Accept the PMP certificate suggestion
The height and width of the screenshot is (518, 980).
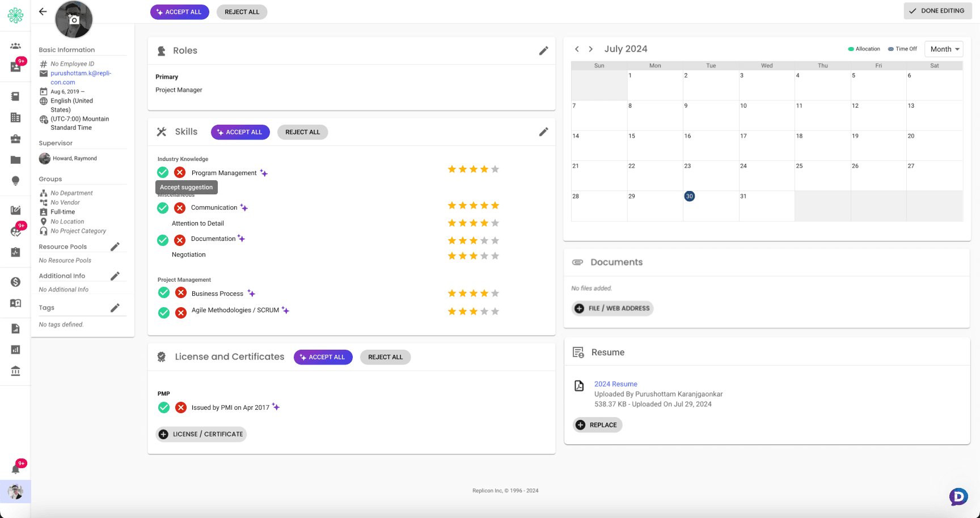164,407
